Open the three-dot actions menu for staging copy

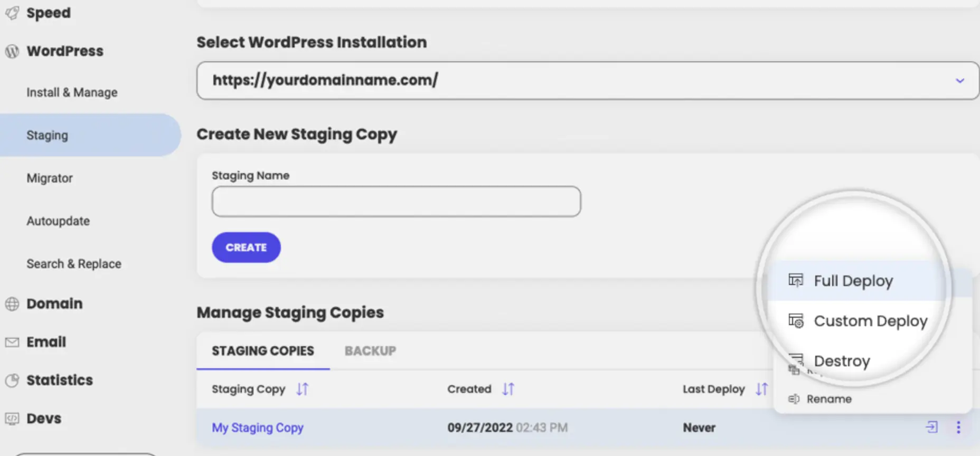coord(958,427)
